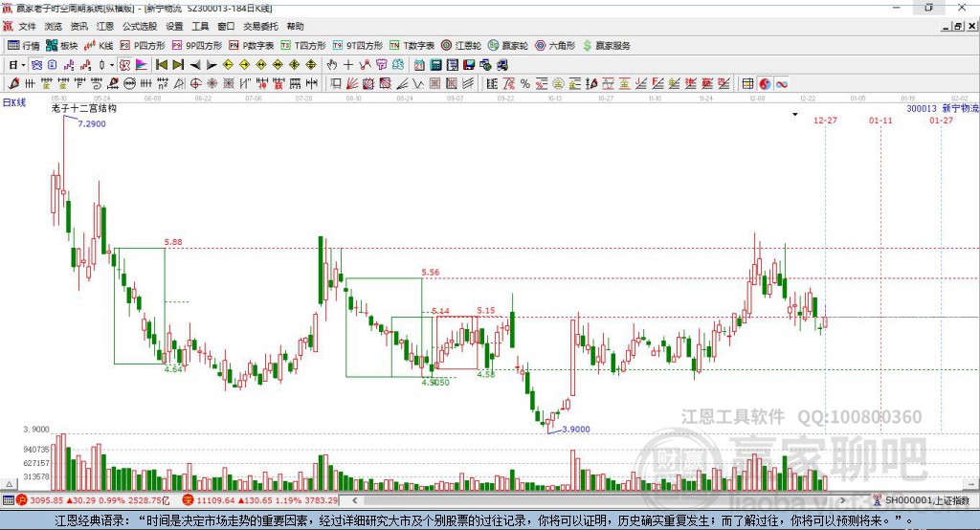
Task: Toggle the infinity loop icon
Action: [781, 84]
